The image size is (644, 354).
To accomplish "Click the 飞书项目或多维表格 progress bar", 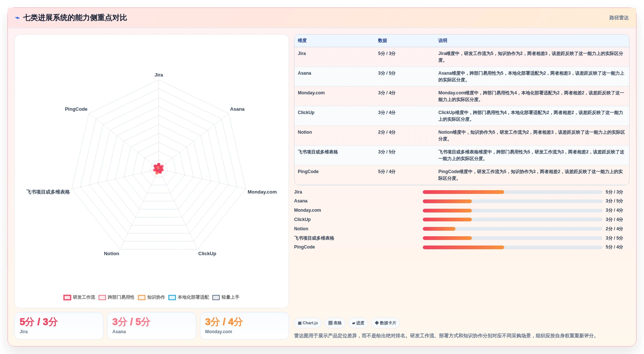I will [512, 238].
